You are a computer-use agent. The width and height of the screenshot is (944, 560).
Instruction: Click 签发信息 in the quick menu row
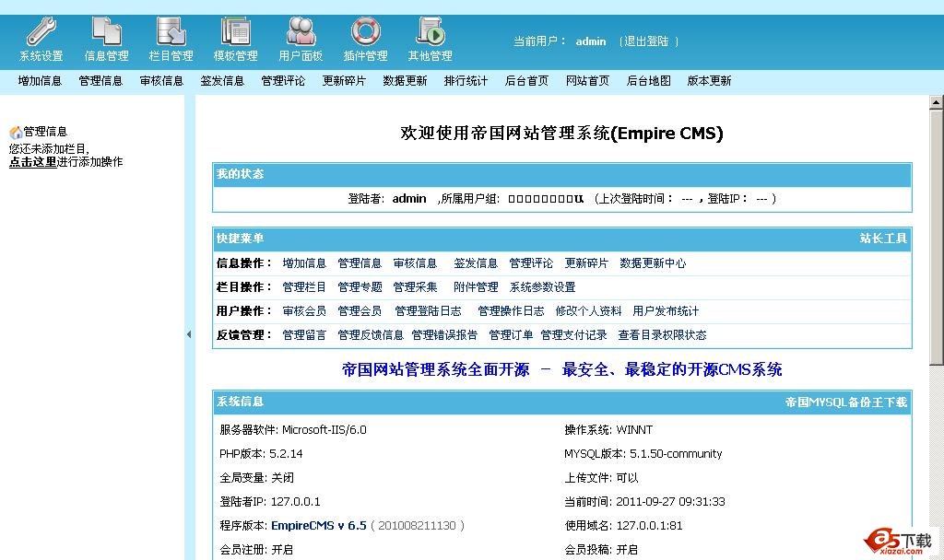476,262
